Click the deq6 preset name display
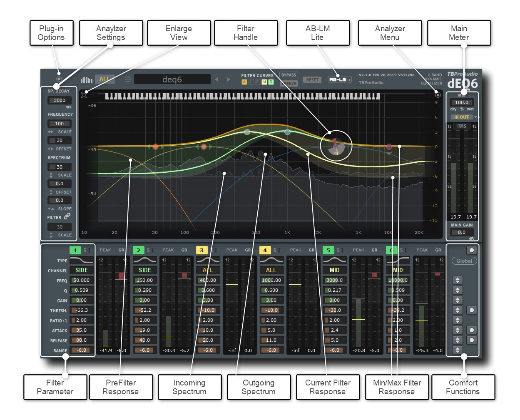 172,79
